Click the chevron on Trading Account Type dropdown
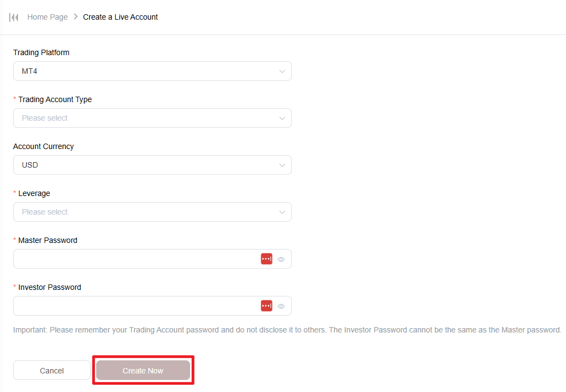The width and height of the screenshot is (566, 392). [x=282, y=118]
